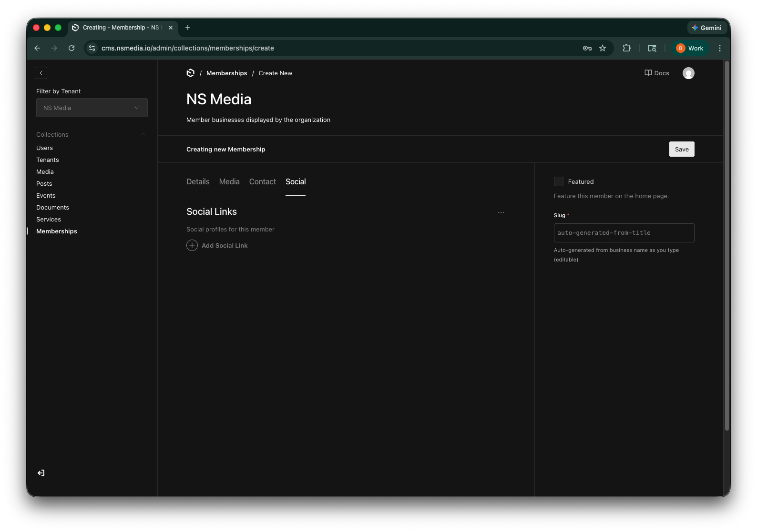Click the Add Social Link label

click(225, 245)
